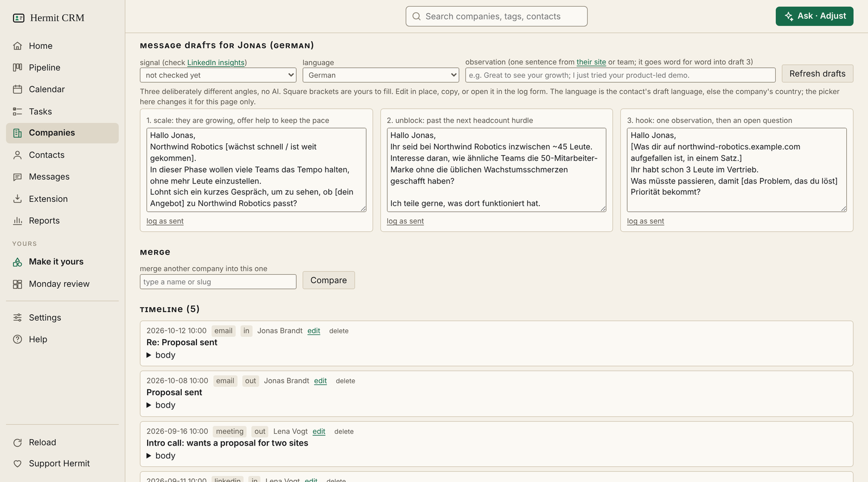The height and width of the screenshot is (482, 868).
Task: Open the Ask · Adjust button
Action: tap(814, 16)
